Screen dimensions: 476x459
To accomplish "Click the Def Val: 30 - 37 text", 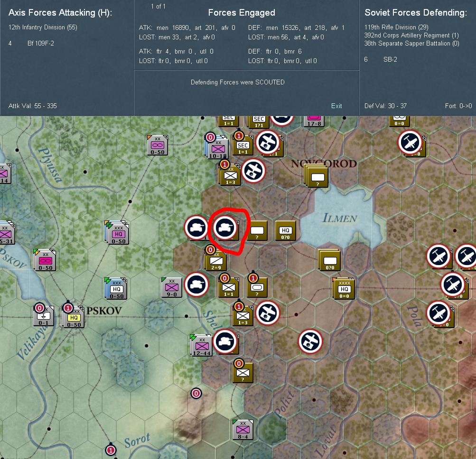I will [x=385, y=106].
